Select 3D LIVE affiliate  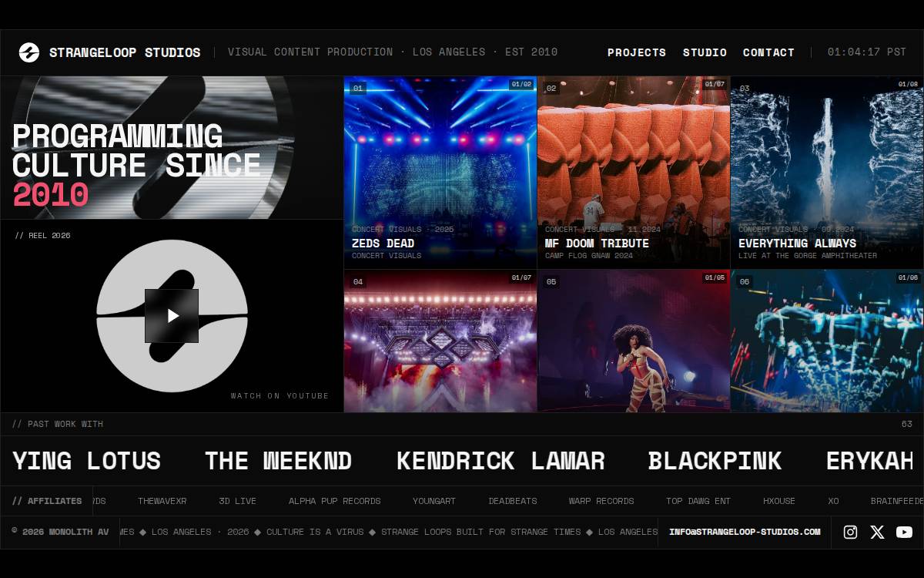click(238, 501)
